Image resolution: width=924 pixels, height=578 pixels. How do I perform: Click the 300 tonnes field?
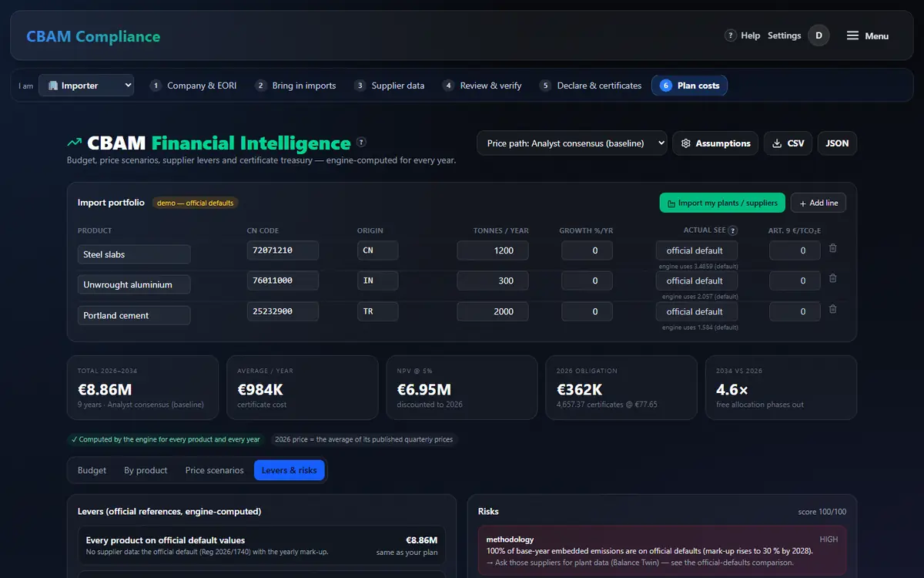click(x=493, y=281)
